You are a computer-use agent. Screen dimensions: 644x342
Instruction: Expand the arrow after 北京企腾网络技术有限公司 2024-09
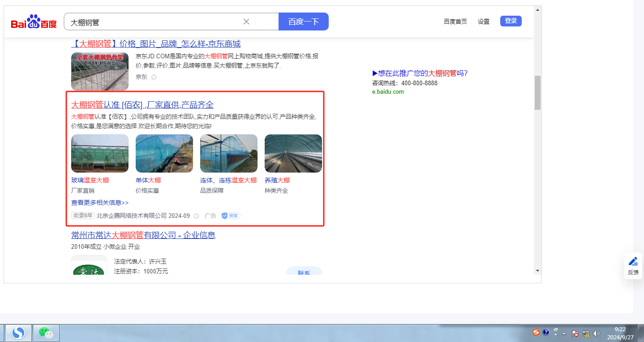click(x=196, y=216)
